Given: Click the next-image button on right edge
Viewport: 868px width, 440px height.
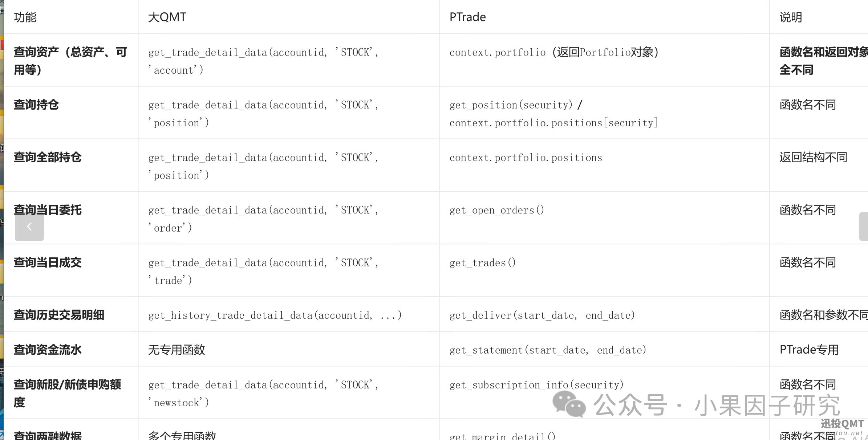Looking at the screenshot, I should coord(864,227).
